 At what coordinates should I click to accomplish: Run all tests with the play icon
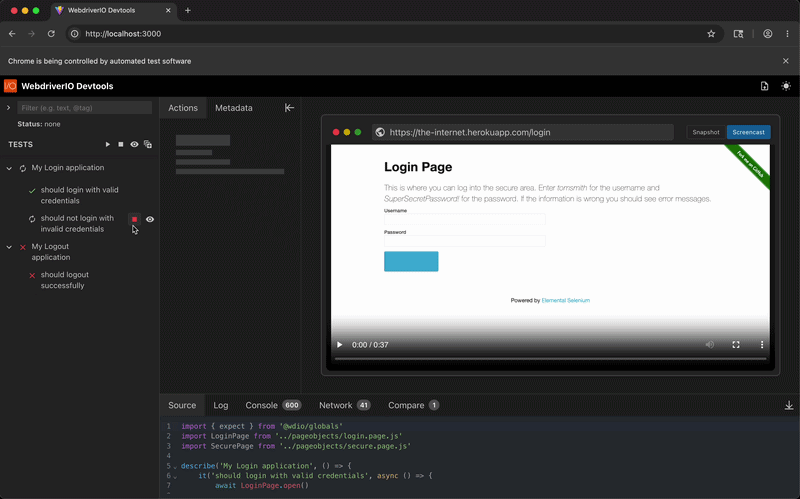point(108,144)
